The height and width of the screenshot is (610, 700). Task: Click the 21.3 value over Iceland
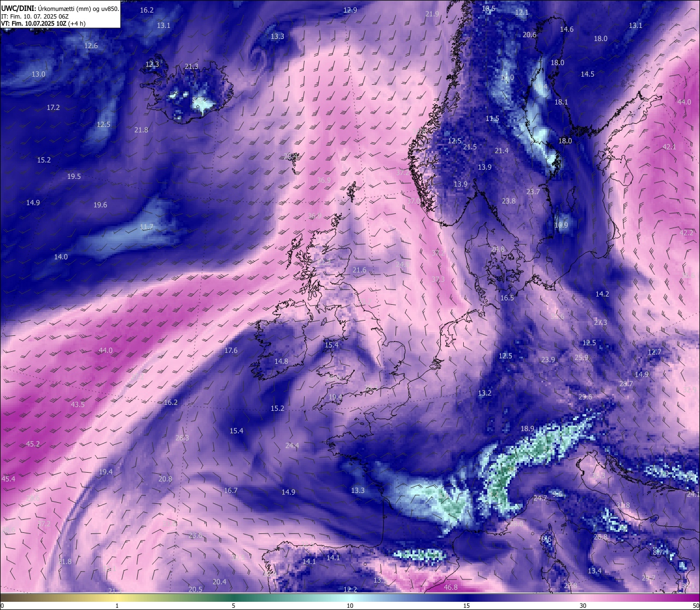(x=191, y=66)
